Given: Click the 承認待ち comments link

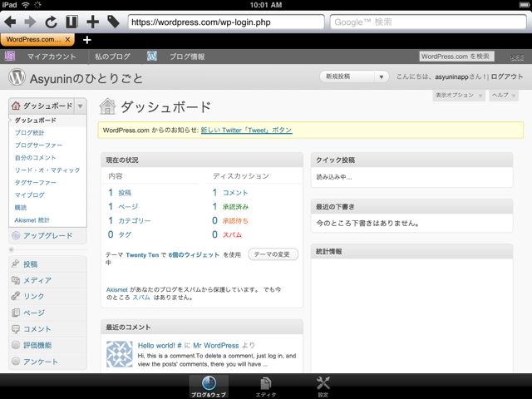Looking at the screenshot, I should 235,221.
